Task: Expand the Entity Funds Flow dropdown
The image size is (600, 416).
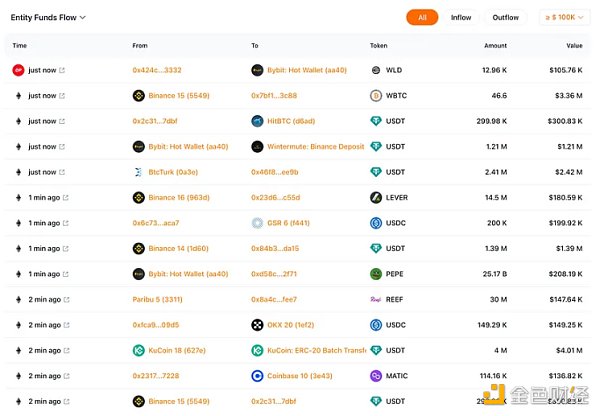Action: pyautogui.click(x=82, y=18)
